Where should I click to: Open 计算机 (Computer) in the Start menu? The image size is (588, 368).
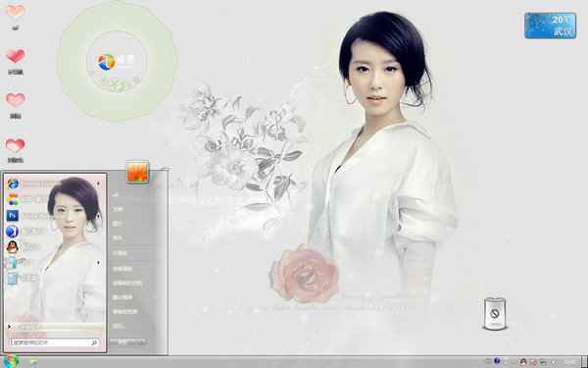pyautogui.click(x=120, y=253)
